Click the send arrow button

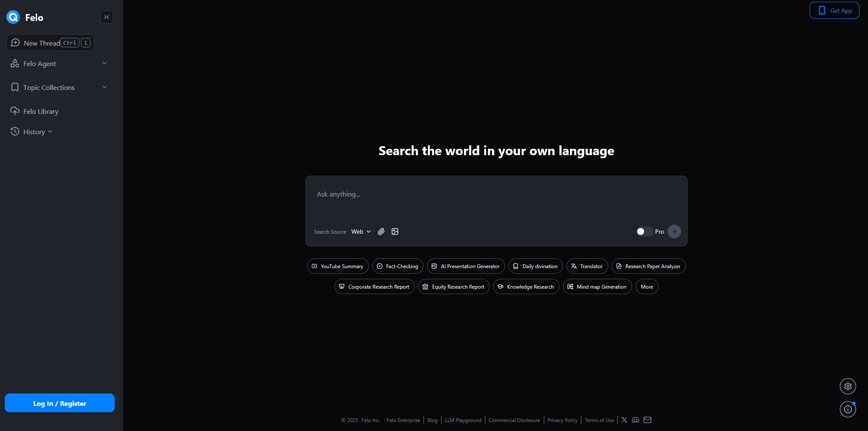(674, 231)
